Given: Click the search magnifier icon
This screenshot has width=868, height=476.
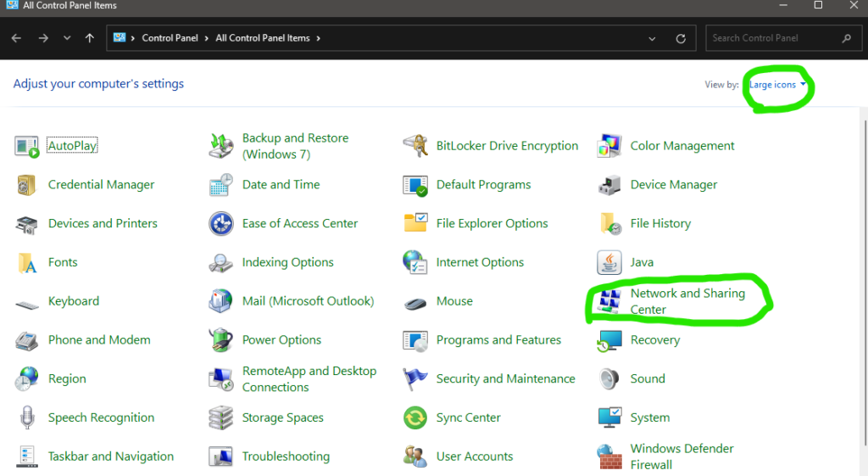Looking at the screenshot, I should coord(847,38).
